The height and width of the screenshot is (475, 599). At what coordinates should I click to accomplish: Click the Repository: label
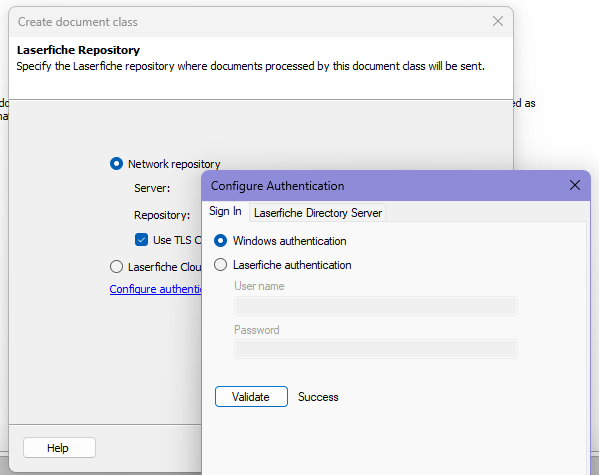click(x=162, y=215)
